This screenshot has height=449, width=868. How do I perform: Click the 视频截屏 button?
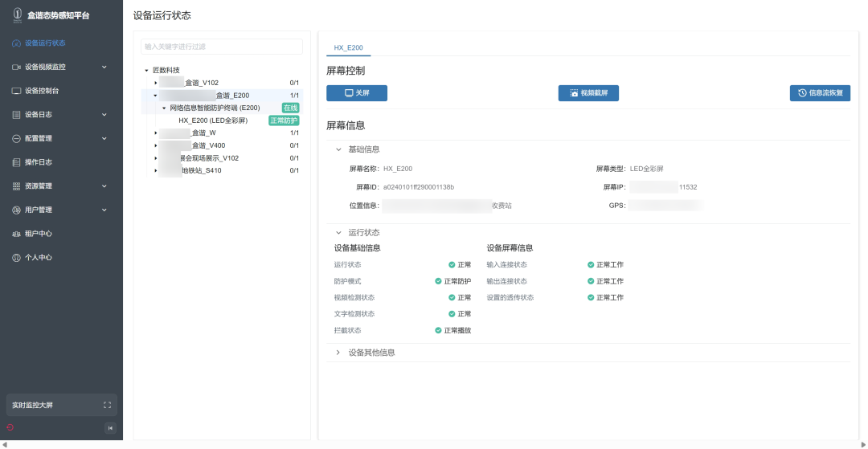[588, 93]
